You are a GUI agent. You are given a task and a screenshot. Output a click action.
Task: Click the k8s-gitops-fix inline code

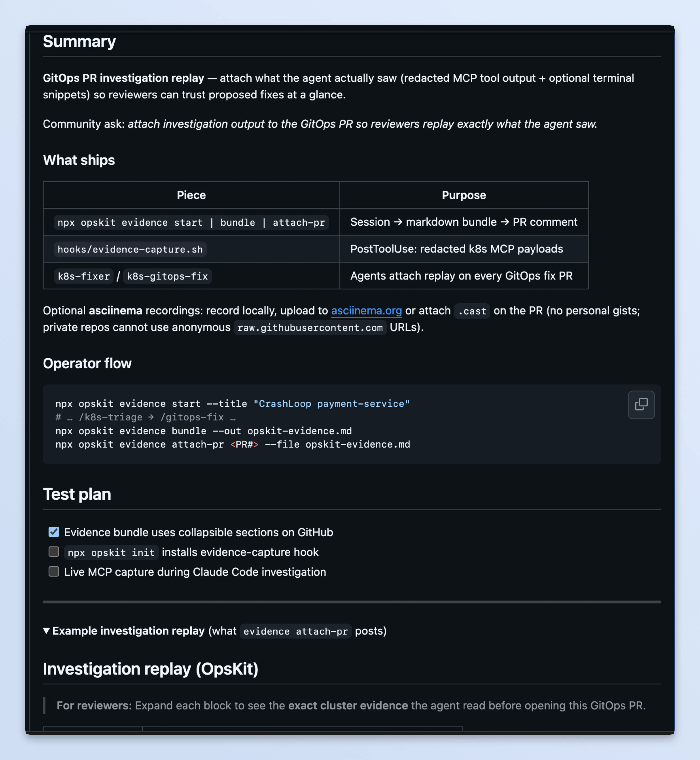click(x=167, y=276)
